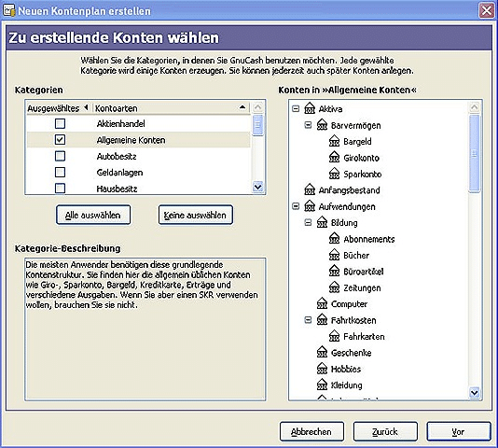Click the Barvermögen account icon

coord(322,125)
